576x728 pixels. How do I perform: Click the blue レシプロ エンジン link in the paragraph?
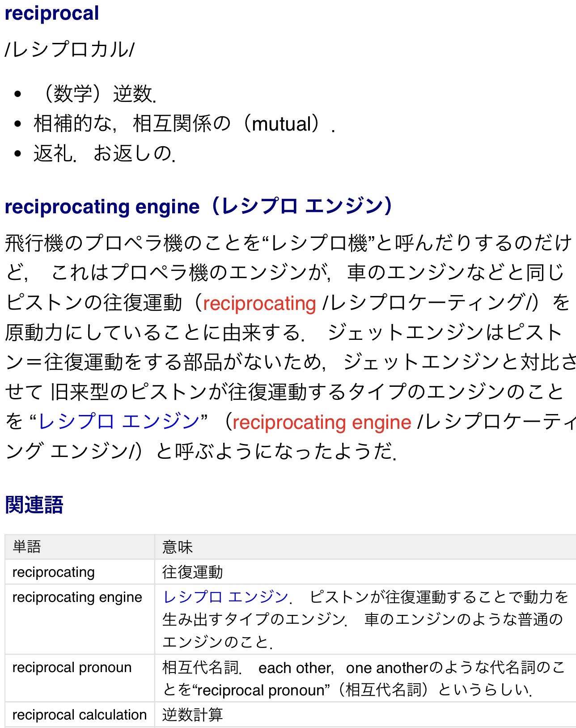119,422
